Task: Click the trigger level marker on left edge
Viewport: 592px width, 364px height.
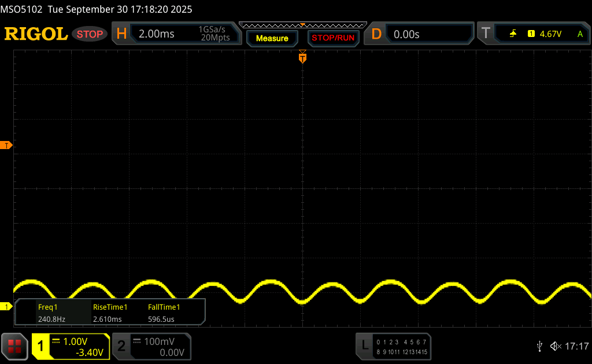Action: pos(6,145)
